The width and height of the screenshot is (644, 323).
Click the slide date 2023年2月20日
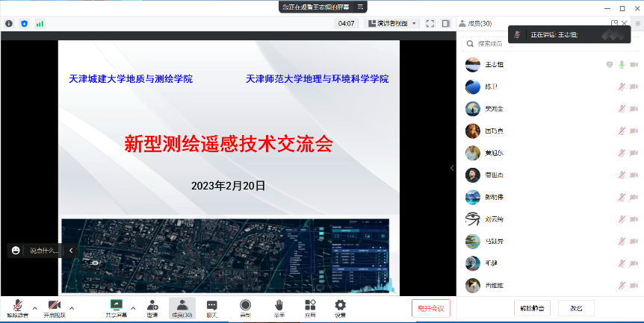229,186
